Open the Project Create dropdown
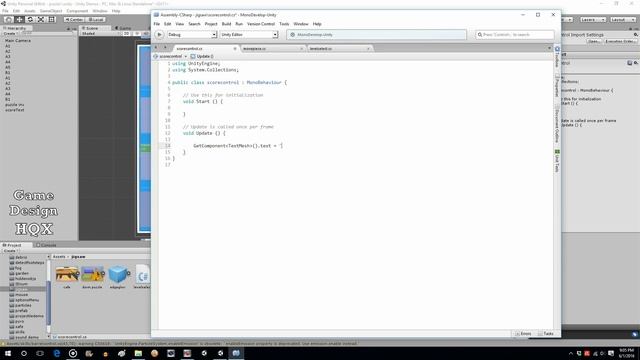The image size is (640, 360). [10, 251]
